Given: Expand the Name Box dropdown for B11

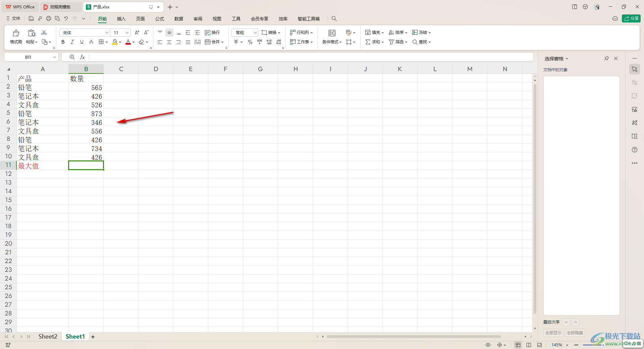Looking at the screenshot, I should [55, 57].
